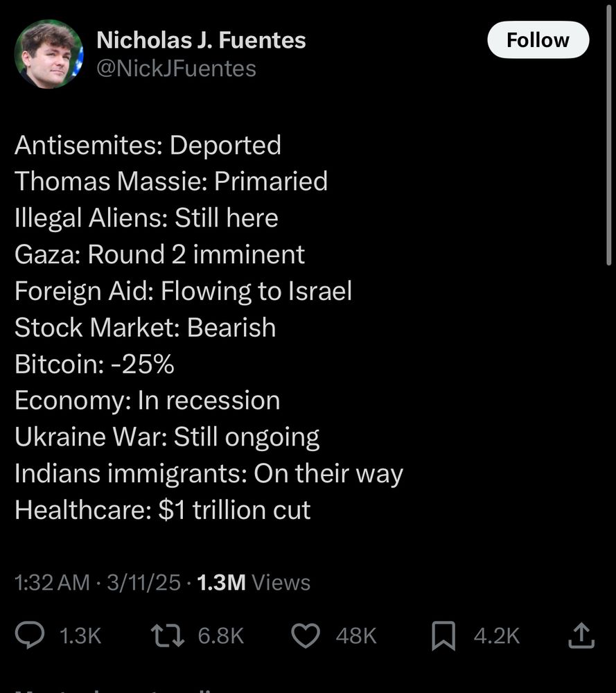
Task: Like the tweet with the heart icon
Action: pyautogui.click(x=306, y=635)
